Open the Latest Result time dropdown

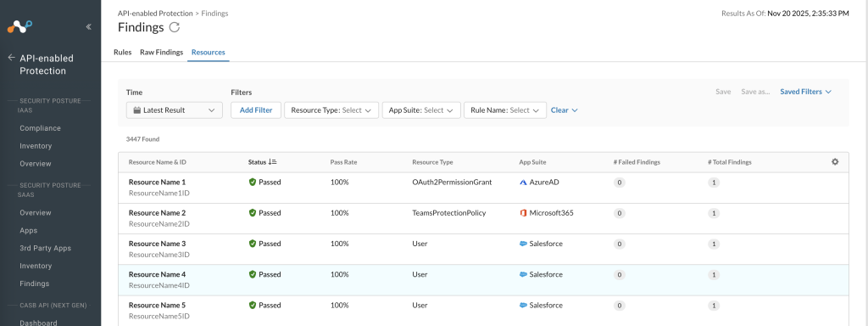point(175,110)
